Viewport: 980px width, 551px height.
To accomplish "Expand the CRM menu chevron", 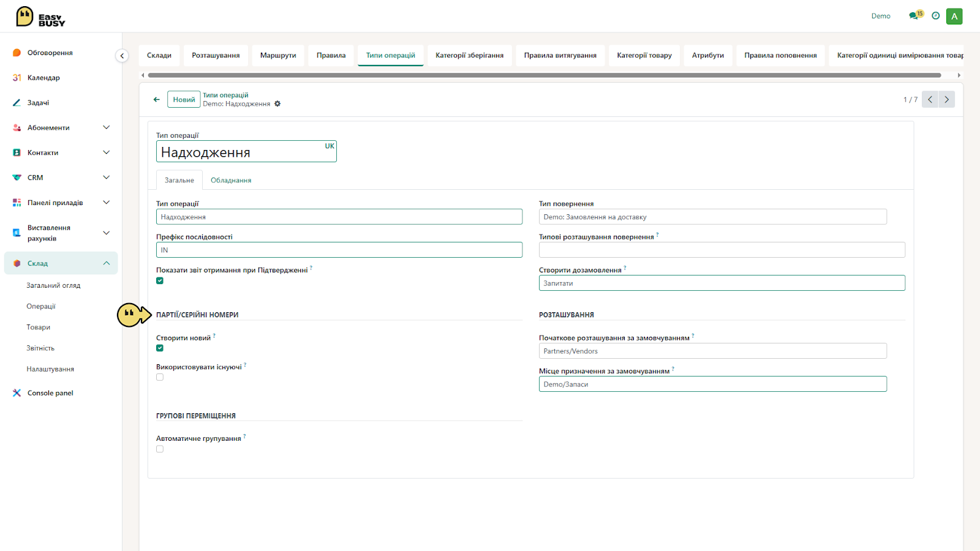I will pos(107,178).
